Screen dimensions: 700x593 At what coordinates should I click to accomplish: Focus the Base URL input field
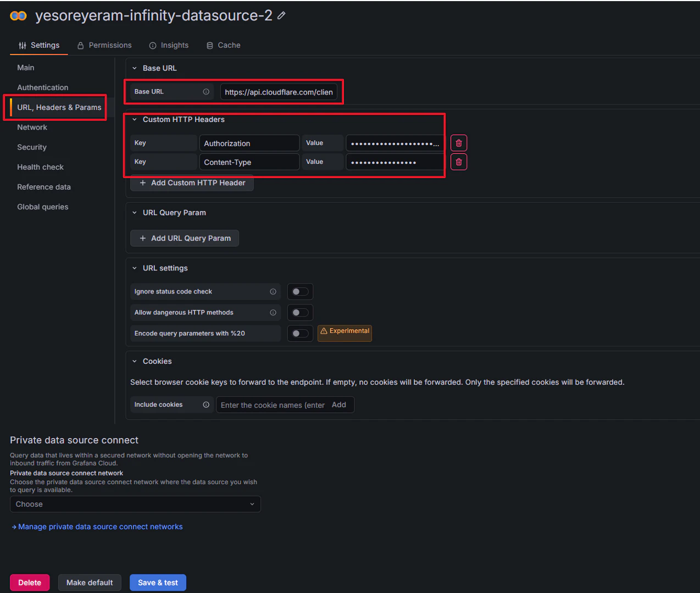coord(279,92)
